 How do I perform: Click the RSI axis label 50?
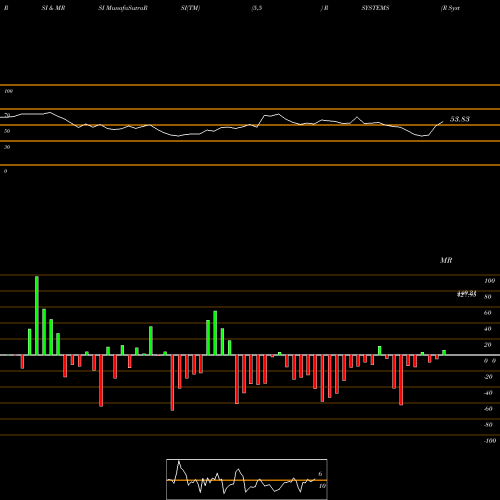click(7, 131)
